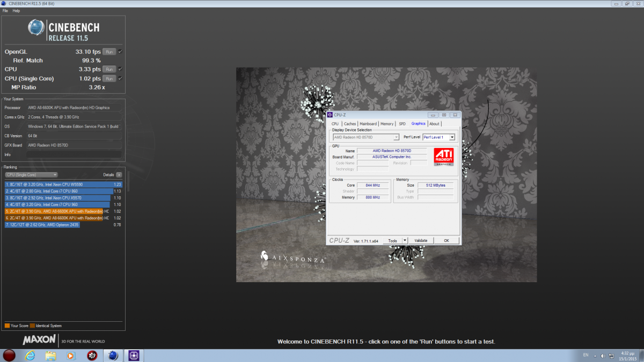Click the Info input field
Image resolution: width=644 pixels, height=362 pixels.
(75, 154)
